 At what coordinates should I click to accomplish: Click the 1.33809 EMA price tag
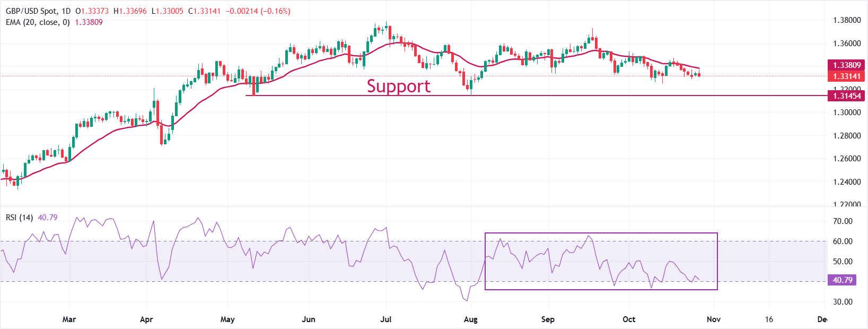point(846,65)
